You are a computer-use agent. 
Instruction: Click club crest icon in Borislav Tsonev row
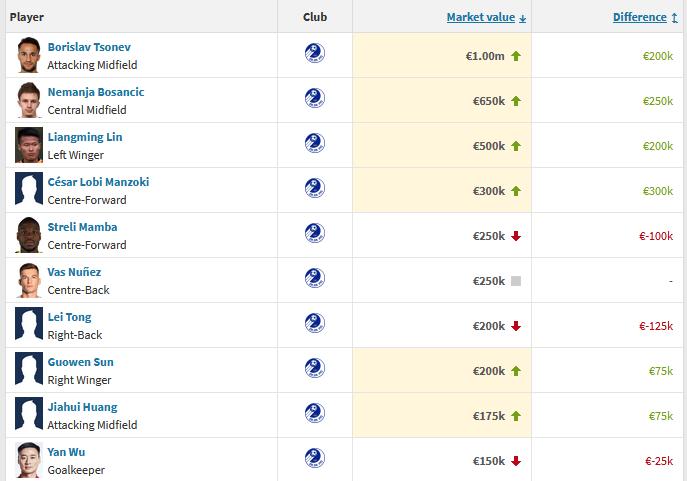[x=314, y=53]
